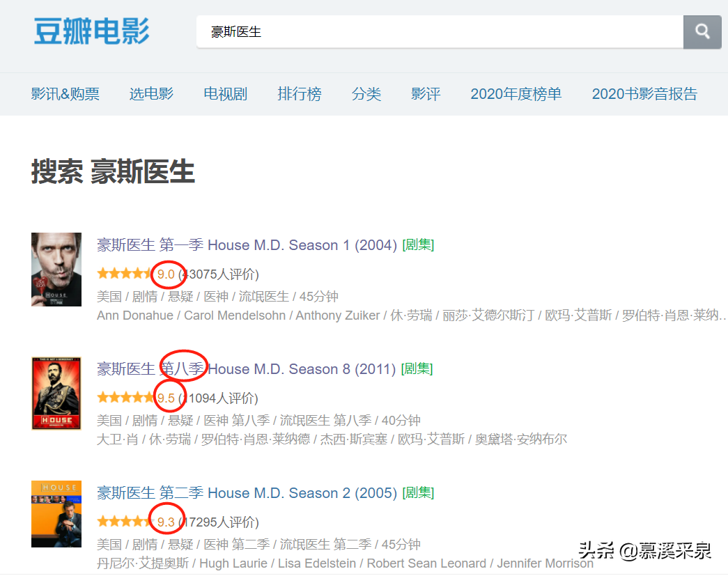Go to 选电影 section
Screen dimensions: 728x576
tap(151, 94)
